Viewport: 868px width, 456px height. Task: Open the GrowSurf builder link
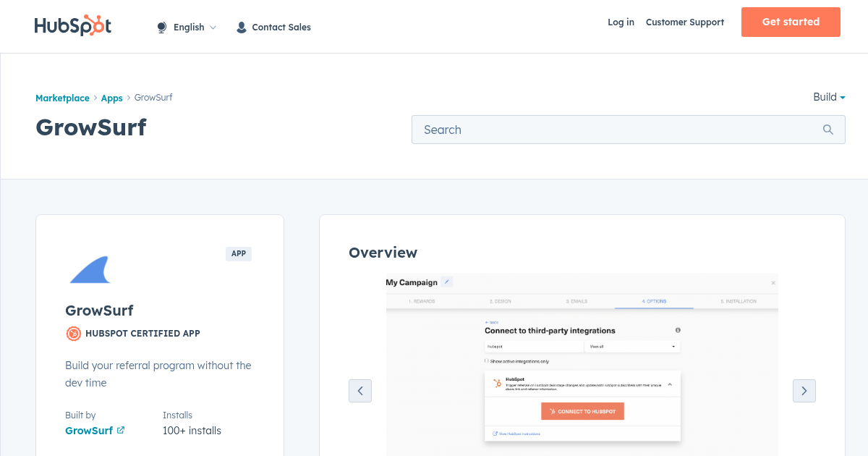(x=89, y=431)
